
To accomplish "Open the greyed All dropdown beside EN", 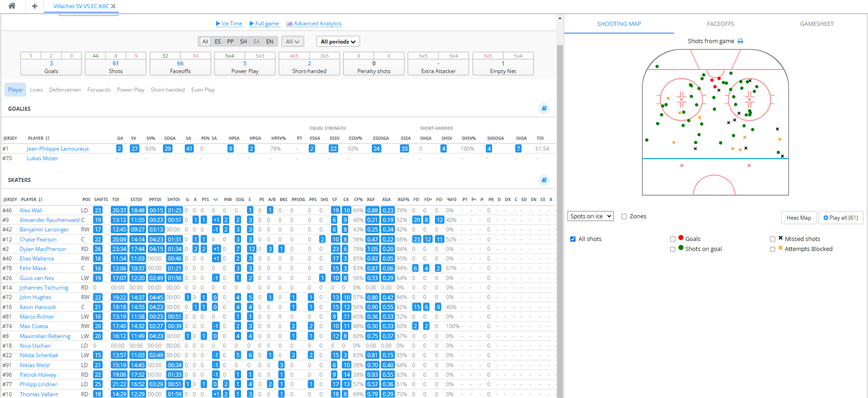I will point(292,41).
